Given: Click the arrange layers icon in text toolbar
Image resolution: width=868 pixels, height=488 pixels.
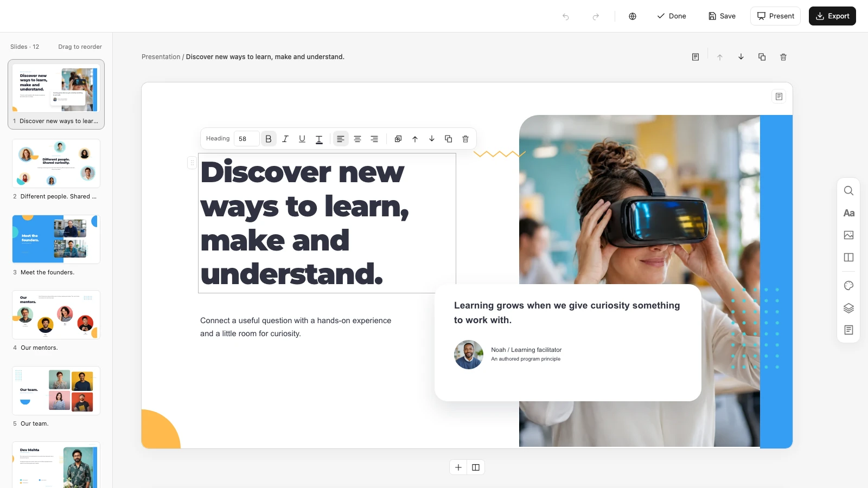Looking at the screenshot, I should pyautogui.click(x=398, y=139).
